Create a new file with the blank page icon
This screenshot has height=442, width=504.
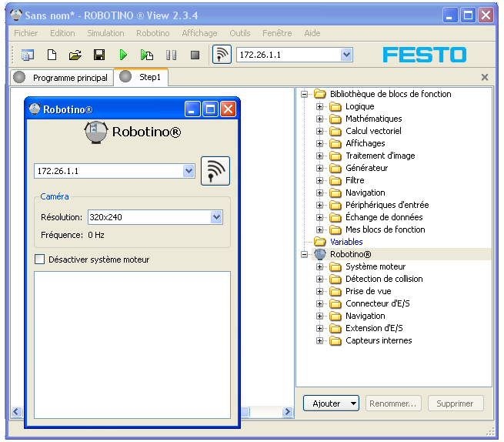coord(52,55)
